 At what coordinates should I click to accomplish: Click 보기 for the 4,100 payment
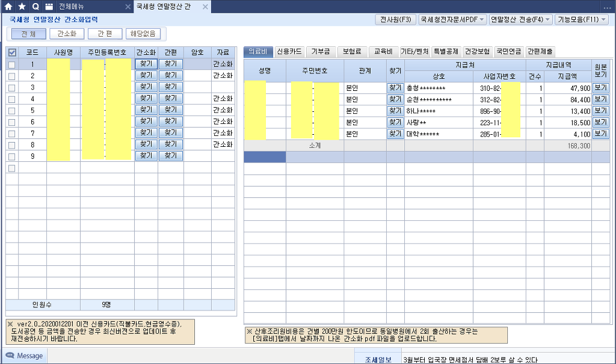click(601, 134)
